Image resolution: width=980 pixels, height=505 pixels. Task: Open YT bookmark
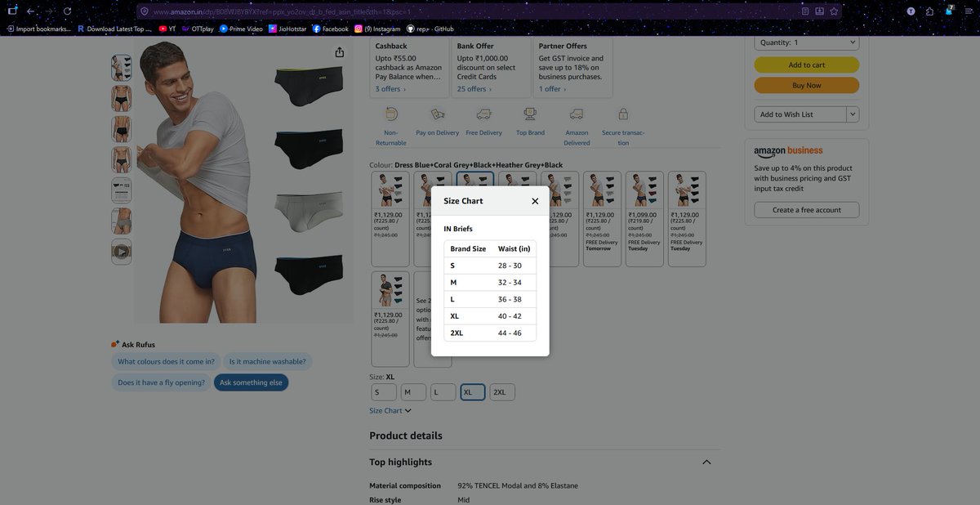click(x=167, y=29)
